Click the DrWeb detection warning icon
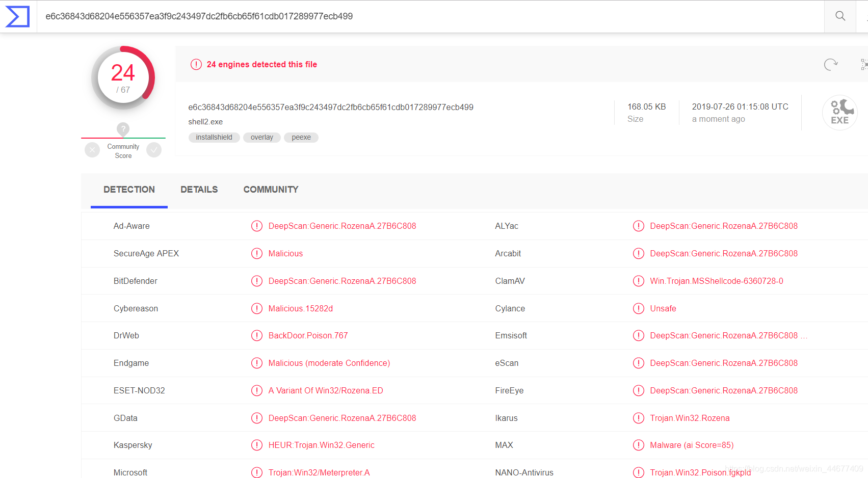The width and height of the screenshot is (868, 478). tap(257, 335)
